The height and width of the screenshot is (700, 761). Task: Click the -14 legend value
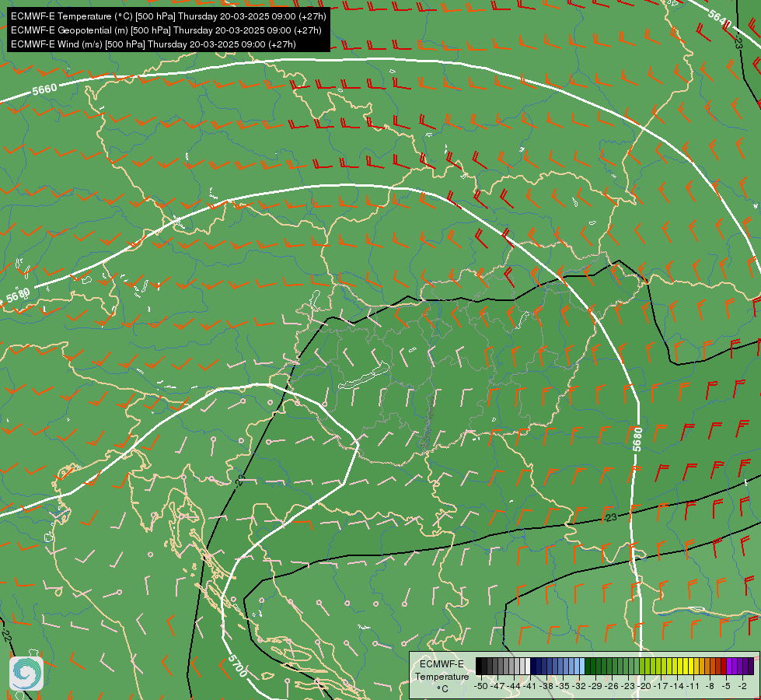coord(678,686)
